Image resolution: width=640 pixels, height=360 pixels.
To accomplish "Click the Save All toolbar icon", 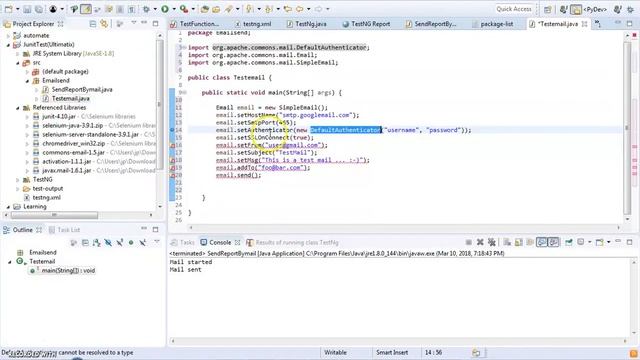I will coord(39,9).
